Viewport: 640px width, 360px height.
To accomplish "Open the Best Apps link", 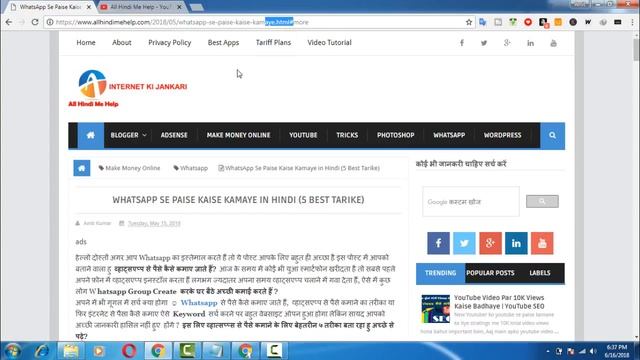I will [x=223, y=42].
